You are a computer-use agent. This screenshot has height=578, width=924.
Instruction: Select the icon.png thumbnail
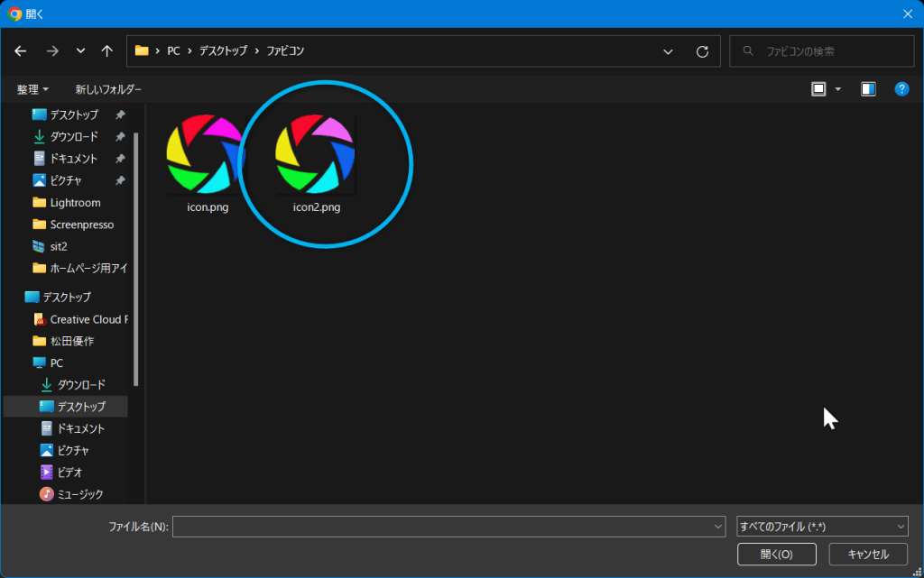(205, 154)
